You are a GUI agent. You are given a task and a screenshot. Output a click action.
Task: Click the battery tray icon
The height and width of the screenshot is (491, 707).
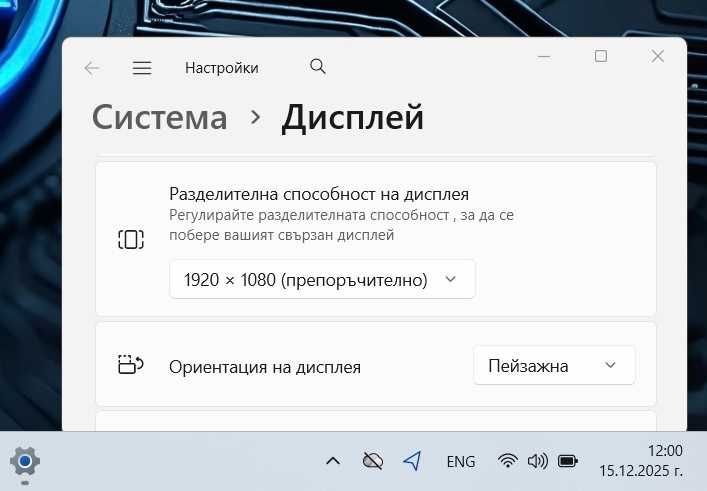(568, 461)
